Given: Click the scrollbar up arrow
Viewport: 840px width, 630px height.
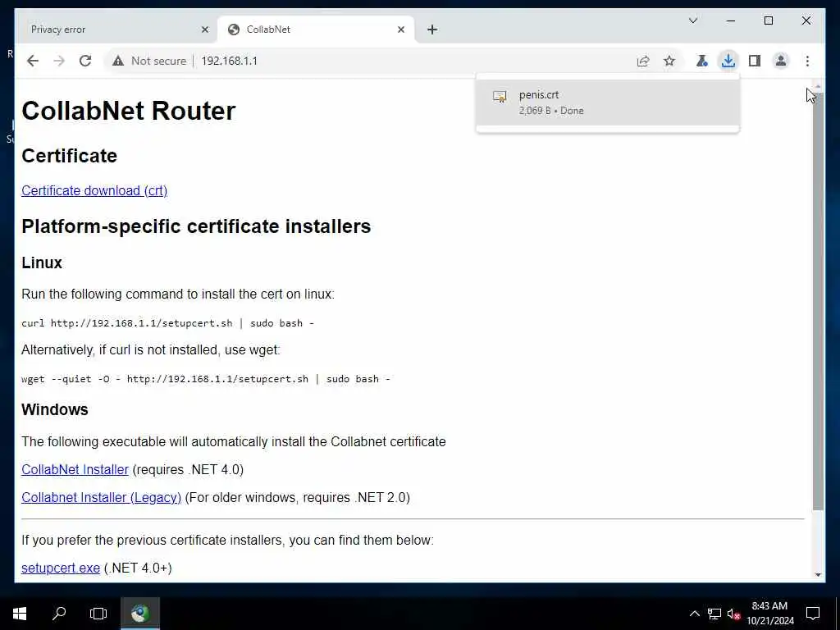Looking at the screenshot, I should (x=818, y=86).
